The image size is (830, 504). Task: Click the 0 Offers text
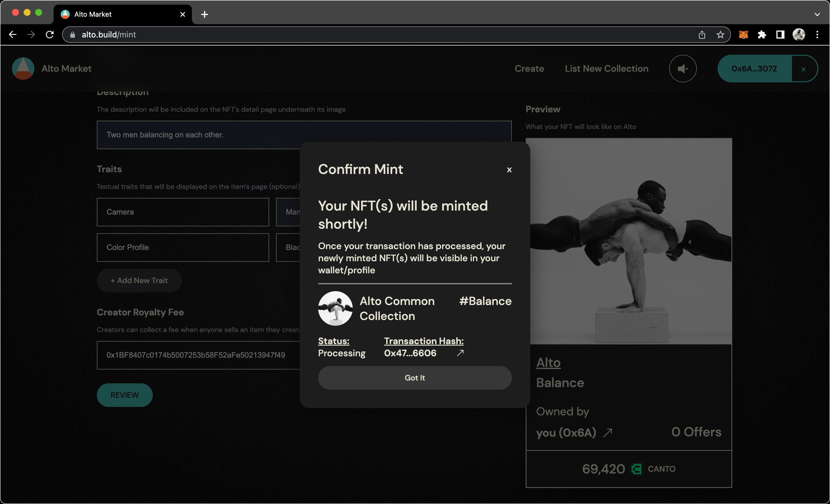(x=696, y=432)
